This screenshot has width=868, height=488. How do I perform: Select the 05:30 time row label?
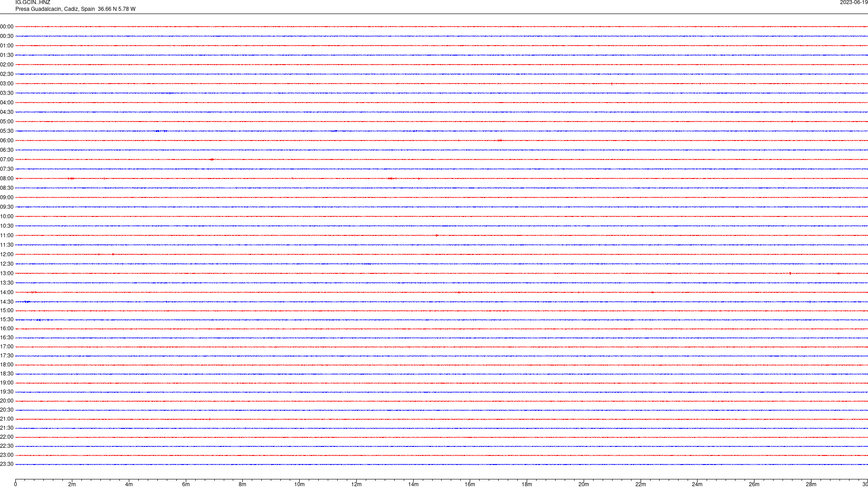tap(7, 131)
